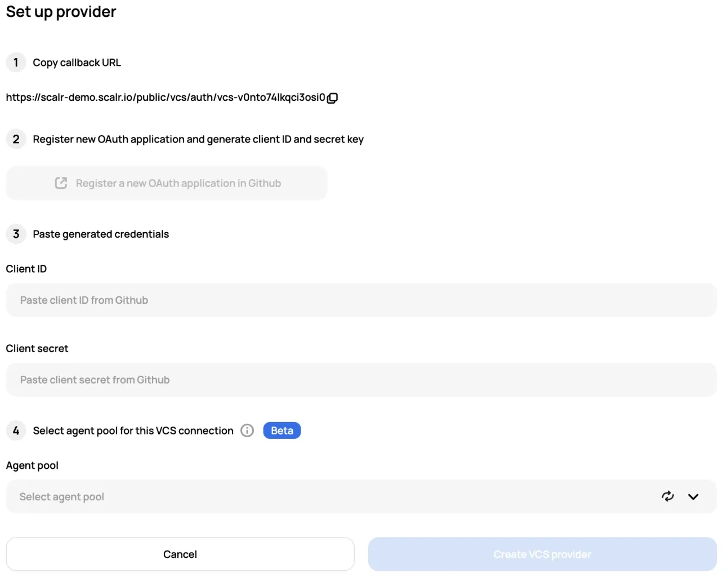Focus the Client secret input field
The image size is (728, 577).
(361, 380)
